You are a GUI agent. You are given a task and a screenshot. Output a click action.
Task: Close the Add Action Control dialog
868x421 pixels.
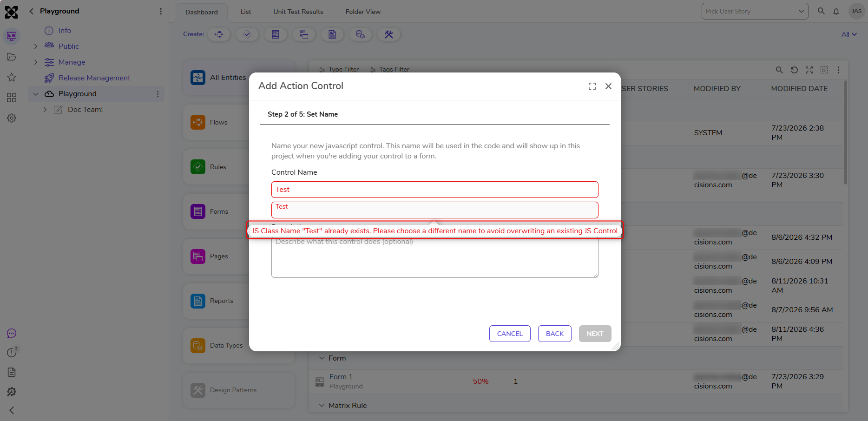click(x=608, y=86)
